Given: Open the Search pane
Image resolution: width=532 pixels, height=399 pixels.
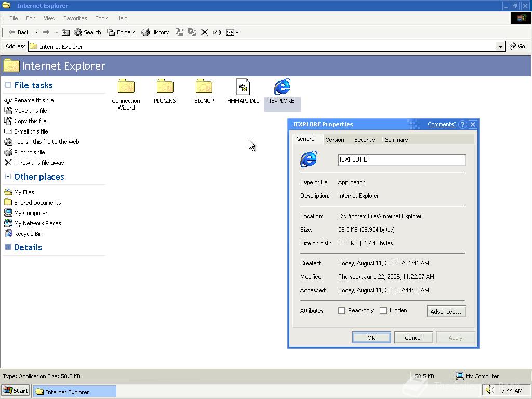Looking at the screenshot, I should (87, 32).
